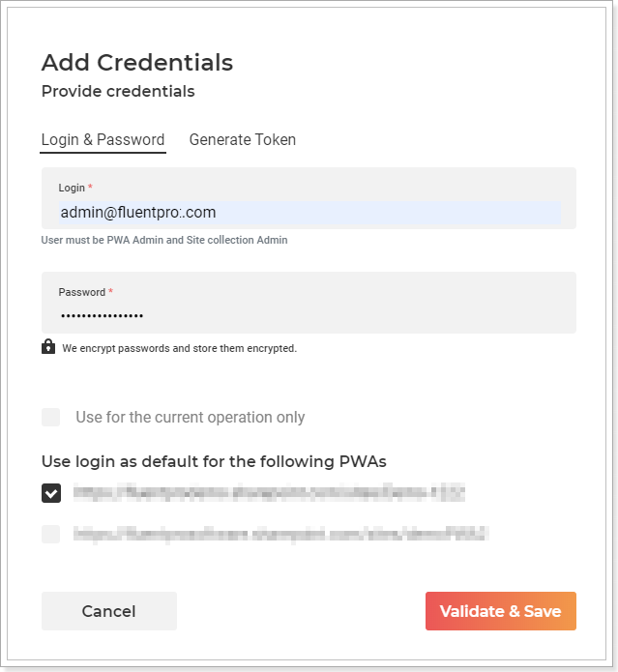Click the second blurred PWA URL label

281,534
